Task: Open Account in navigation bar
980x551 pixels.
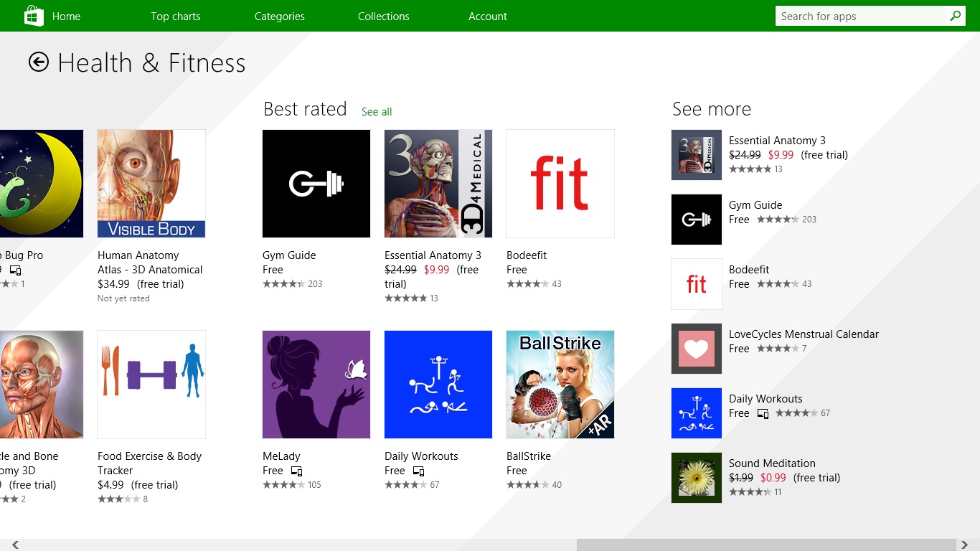Action: click(488, 16)
